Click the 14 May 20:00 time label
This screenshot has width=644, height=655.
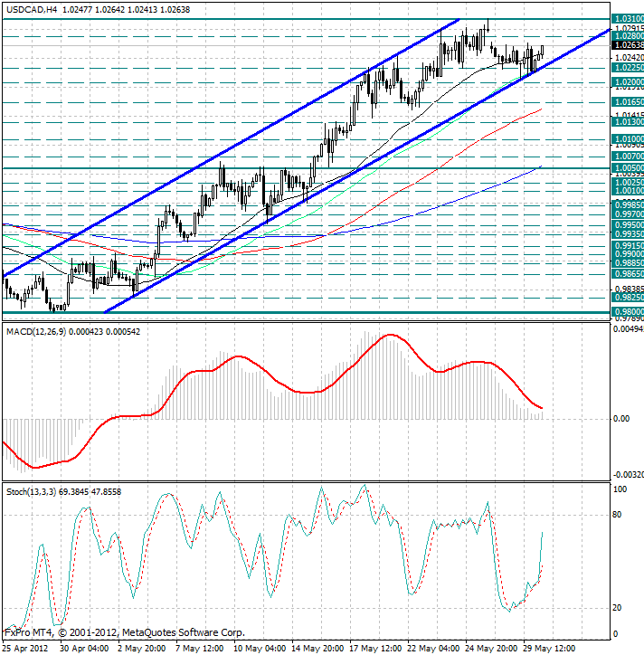[x=317, y=649]
